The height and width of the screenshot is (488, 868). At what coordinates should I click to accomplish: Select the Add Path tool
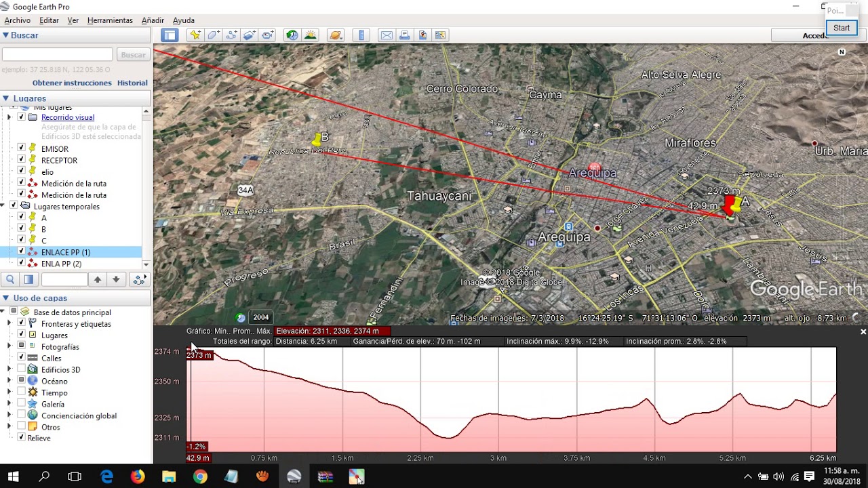point(231,35)
